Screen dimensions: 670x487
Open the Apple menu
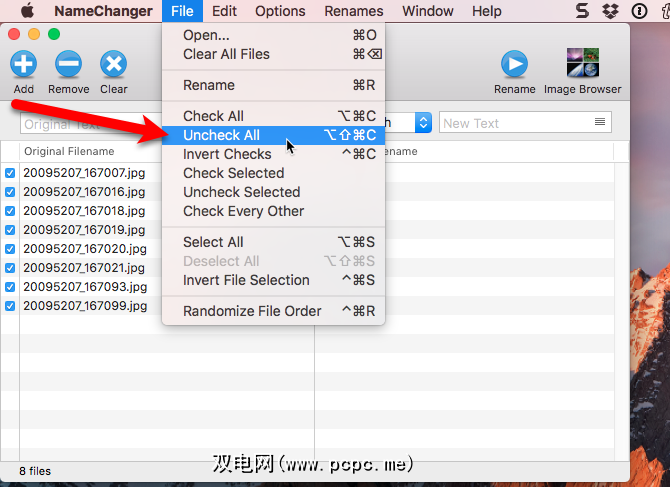point(27,11)
